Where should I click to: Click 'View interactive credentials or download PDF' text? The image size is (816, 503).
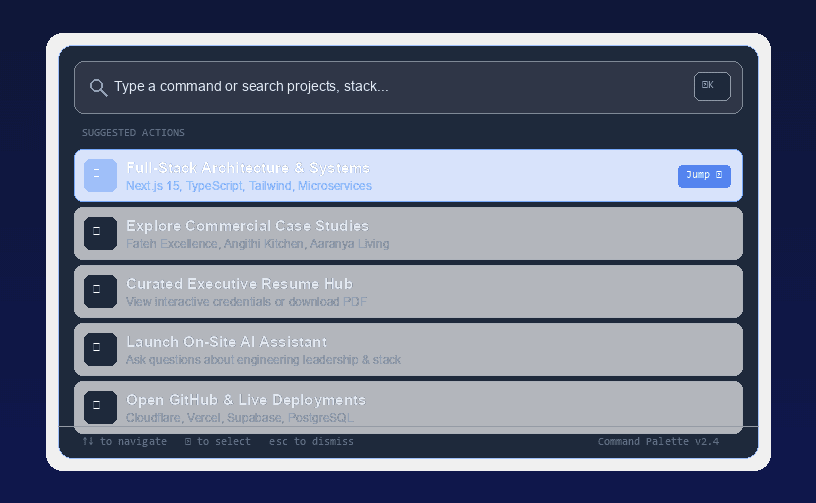click(x=247, y=302)
